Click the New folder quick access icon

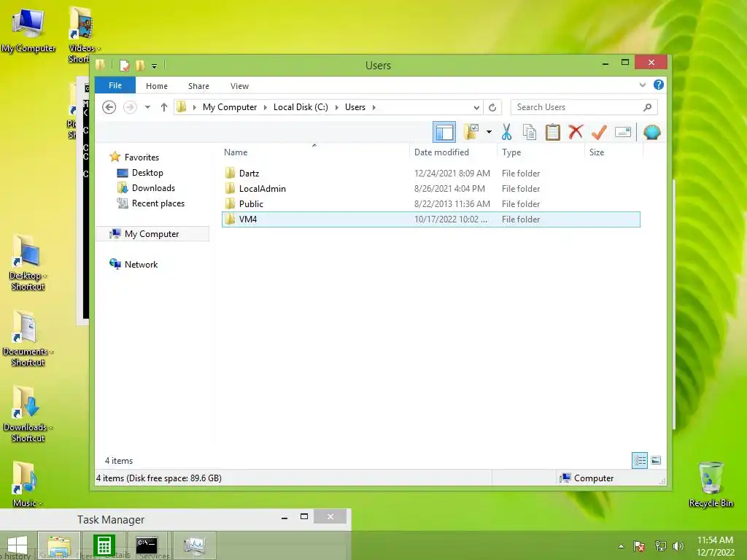click(x=140, y=65)
